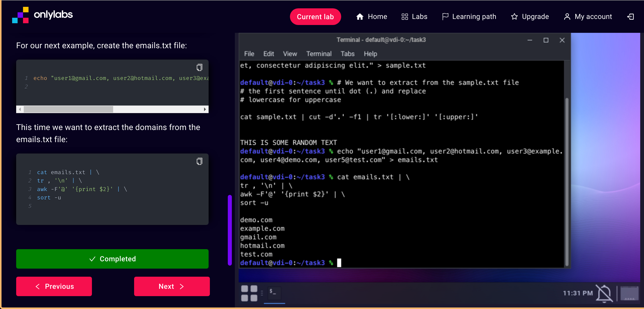Open the Current lab page
The image size is (644, 309).
[x=315, y=17]
